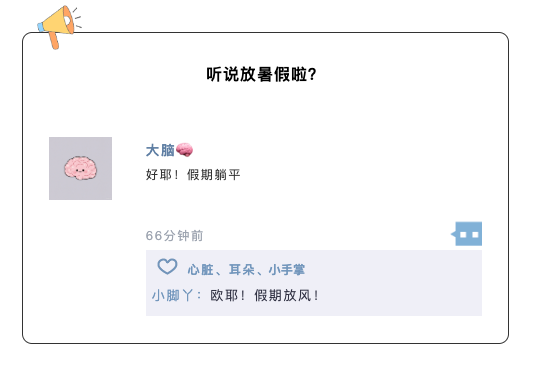Click the username 大脑
541x378 pixels.
(160, 150)
